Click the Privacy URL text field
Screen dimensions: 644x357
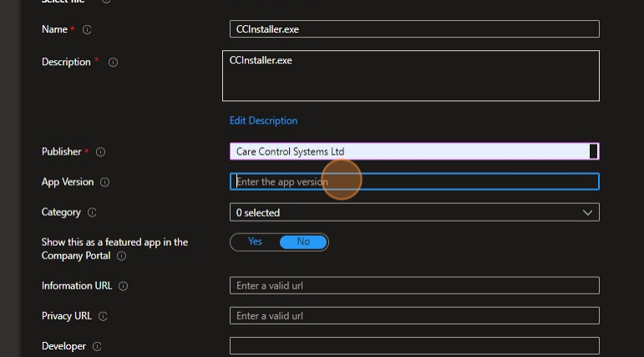(x=414, y=316)
